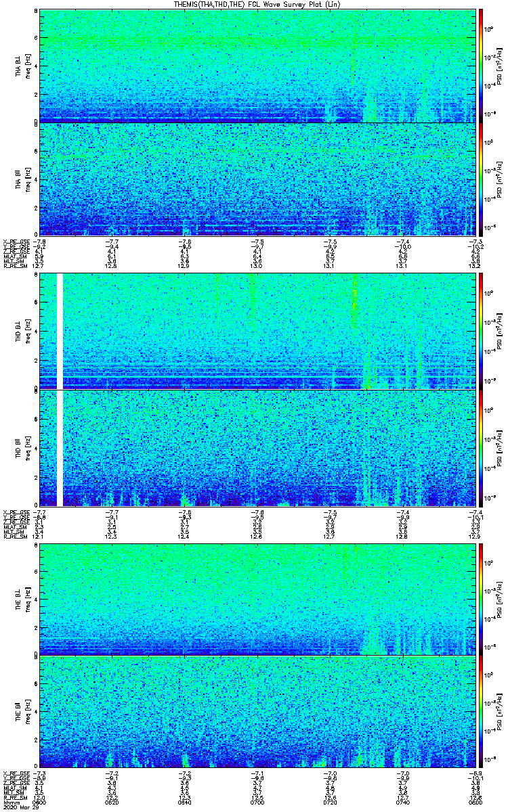The width and height of the screenshot is (508, 812).
Task: Click the PSD color bar beside THD B-perpendicular
Action: [481, 331]
